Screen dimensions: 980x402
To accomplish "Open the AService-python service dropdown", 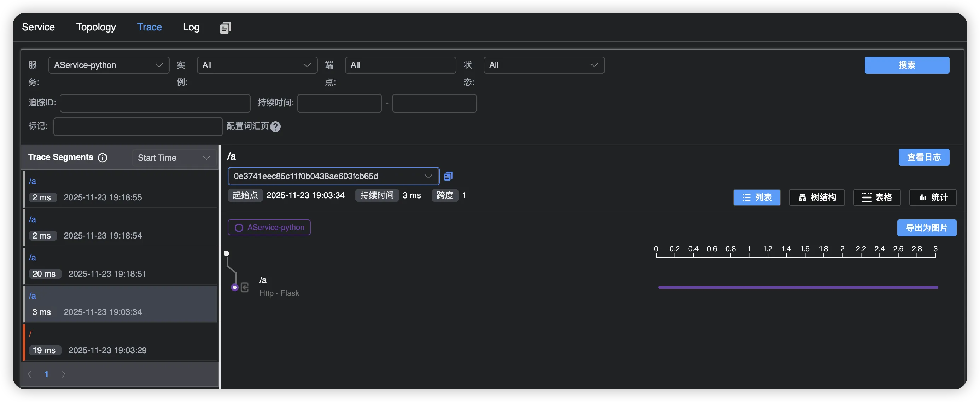I will [x=109, y=65].
